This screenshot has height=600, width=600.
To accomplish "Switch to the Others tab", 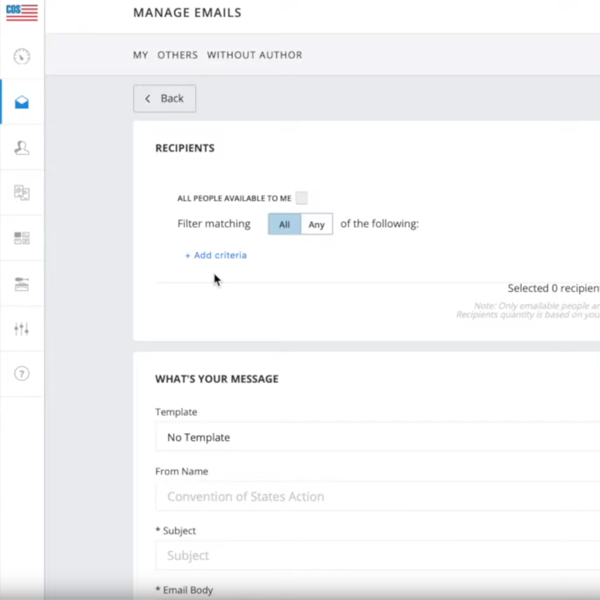I will [177, 55].
